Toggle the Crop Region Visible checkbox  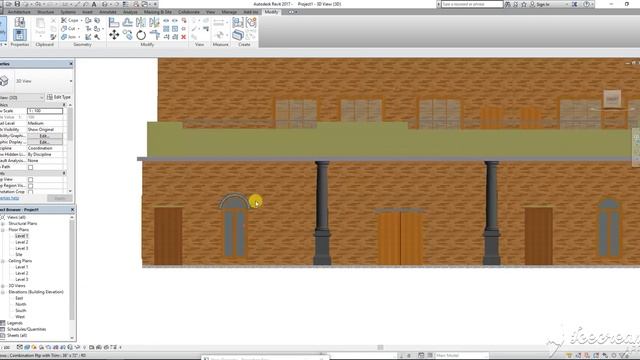(30, 186)
